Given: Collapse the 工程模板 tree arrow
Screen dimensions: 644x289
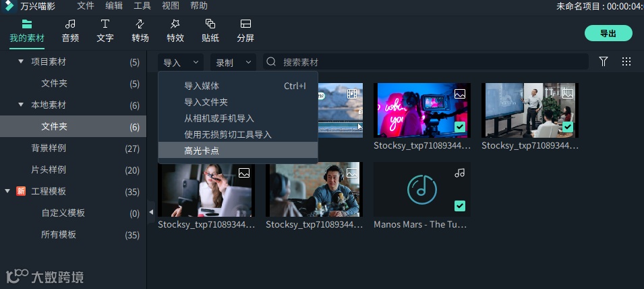Looking at the screenshot, I should [x=7, y=191].
